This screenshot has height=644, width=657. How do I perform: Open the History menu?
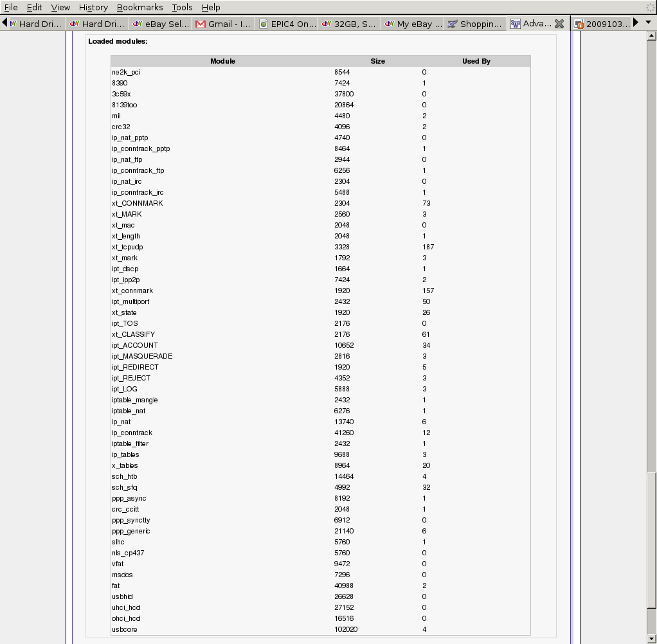point(93,7)
